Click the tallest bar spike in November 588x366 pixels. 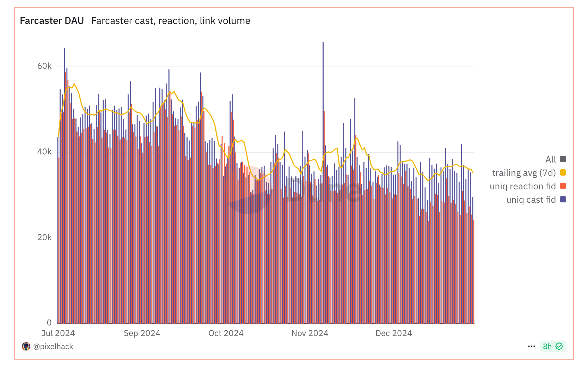click(323, 183)
